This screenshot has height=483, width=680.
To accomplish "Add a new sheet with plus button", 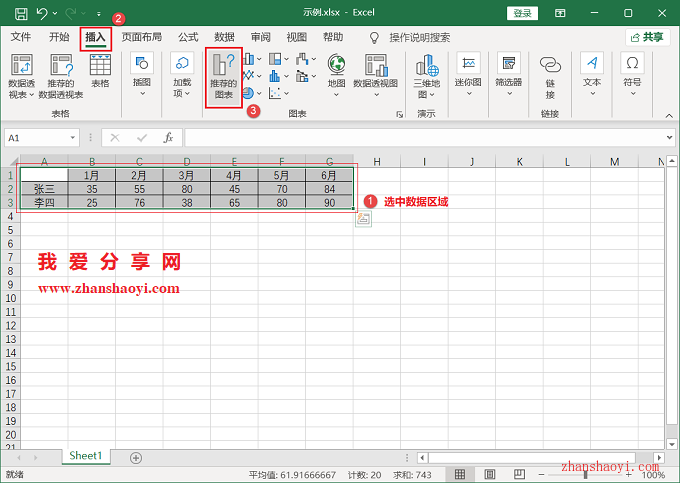I will pos(136,458).
